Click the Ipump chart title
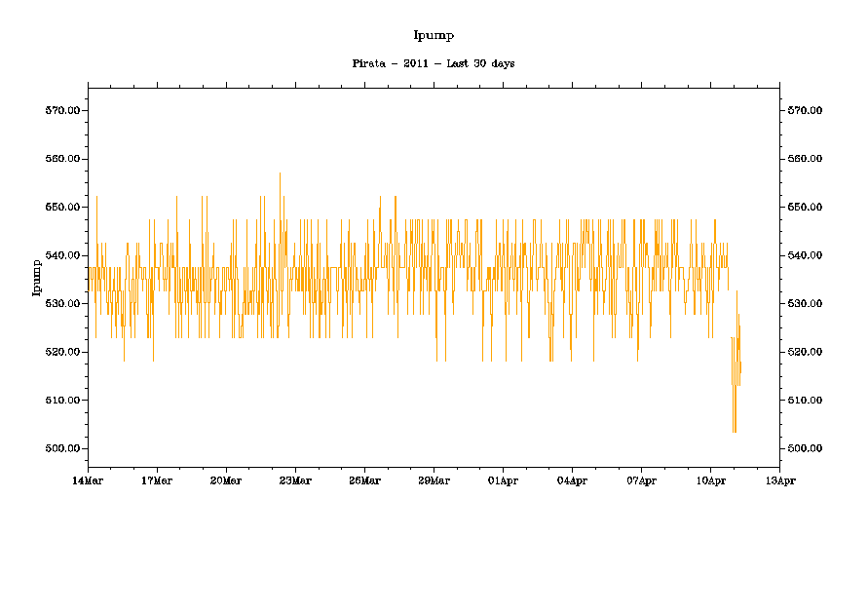Viewport: 868px width, 614px height. (x=434, y=36)
